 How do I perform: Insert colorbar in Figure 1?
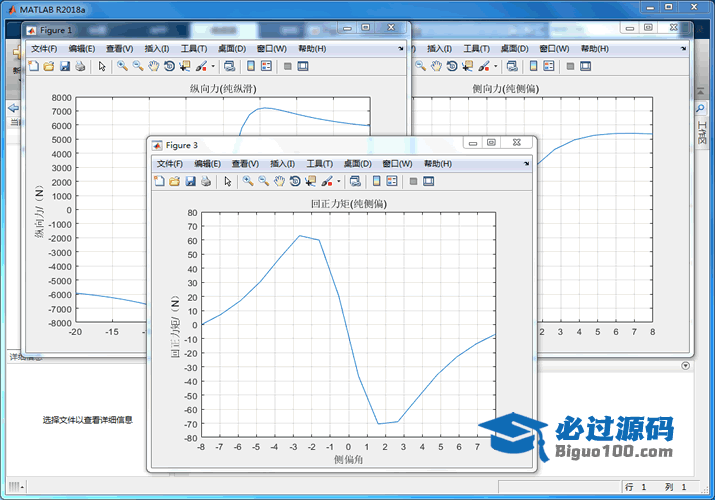point(251,66)
